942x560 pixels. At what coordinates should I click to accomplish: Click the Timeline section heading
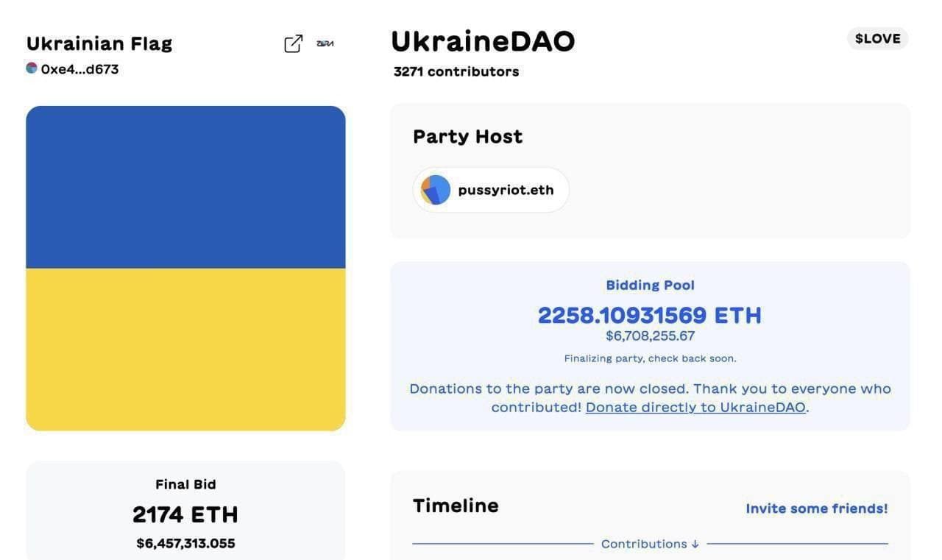tap(456, 506)
